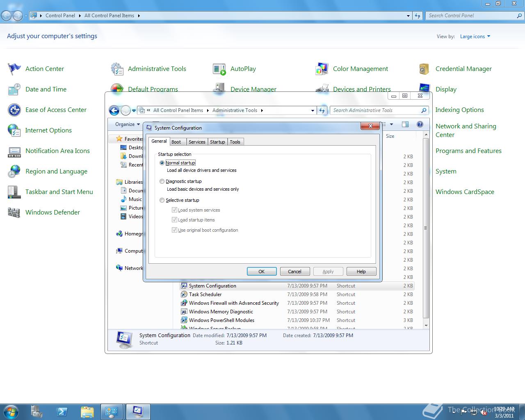Viewport: 525px width, 420px height.
Task: Select Windows Firewall with Advanced Security row
Action: pyautogui.click(x=297, y=303)
